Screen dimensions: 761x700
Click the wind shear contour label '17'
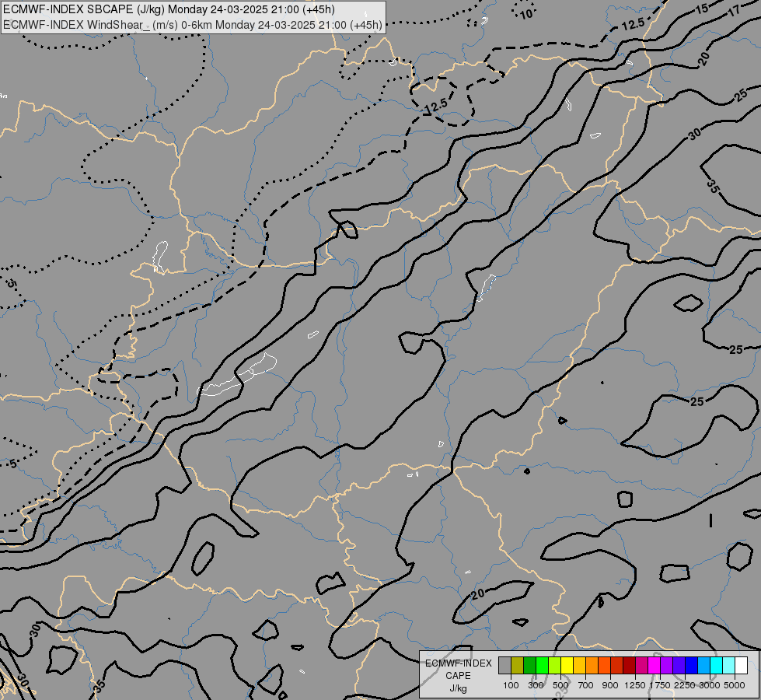[x=734, y=9]
